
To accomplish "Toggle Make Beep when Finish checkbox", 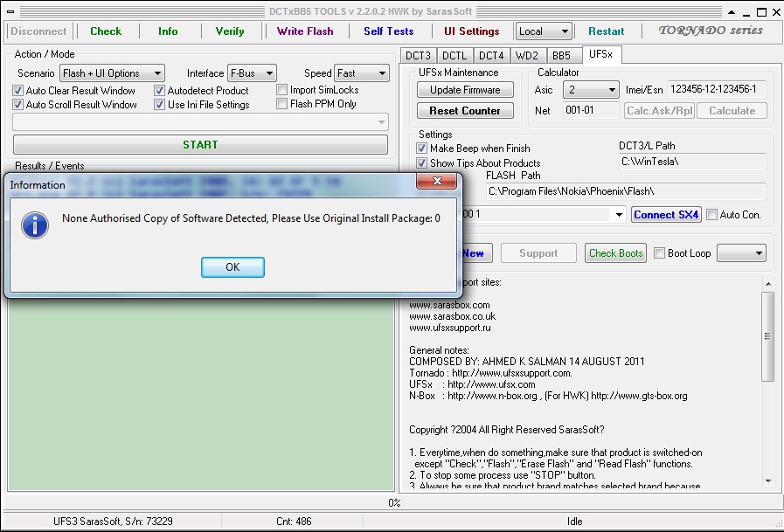I will coord(421,149).
